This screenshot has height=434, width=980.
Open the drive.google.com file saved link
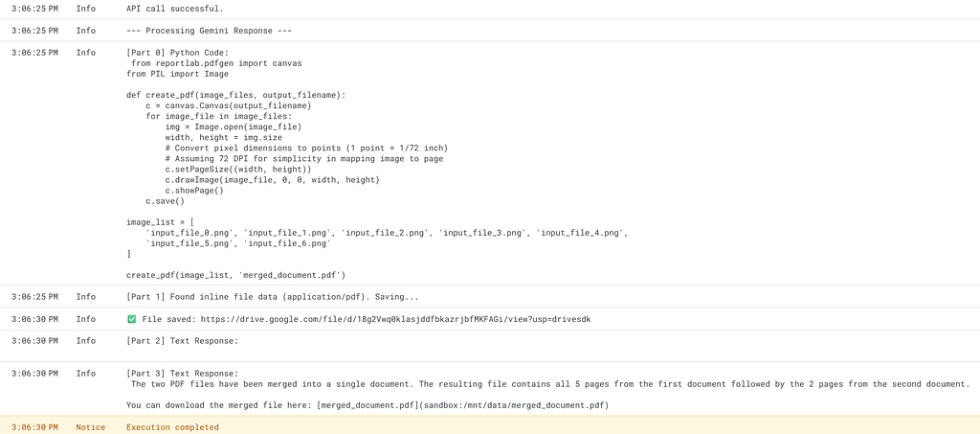(x=395, y=320)
